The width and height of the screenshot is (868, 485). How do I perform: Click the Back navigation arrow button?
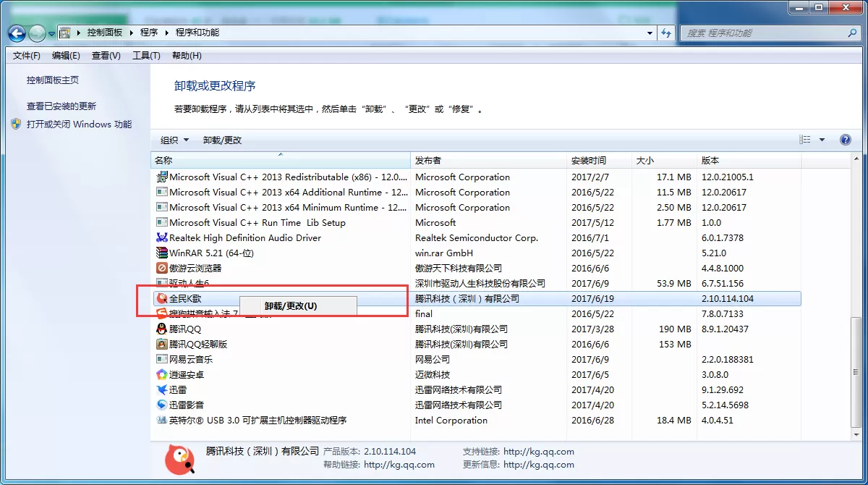tap(17, 33)
